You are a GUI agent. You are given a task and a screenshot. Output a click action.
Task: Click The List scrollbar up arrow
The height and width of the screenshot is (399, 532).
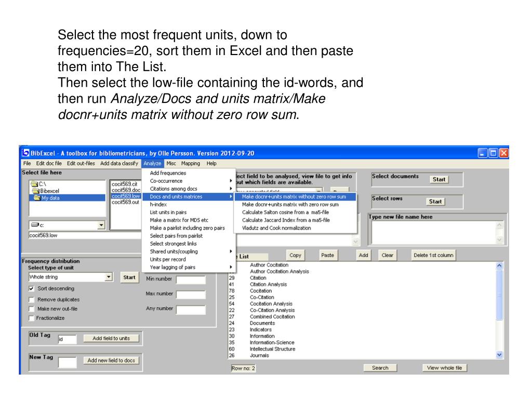(499, 265)
